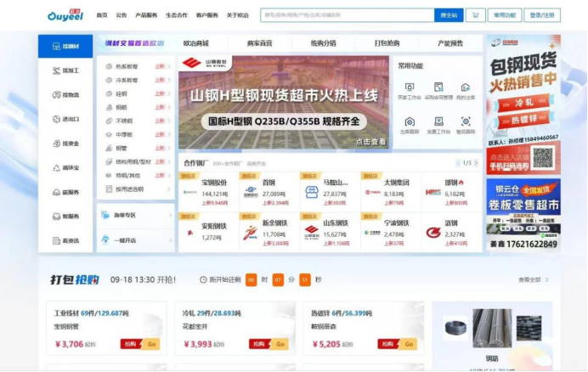The height and width of the screenshot is (372, 588).
Task: Click the blue 搜全站 search button
Action: point(449,15)
